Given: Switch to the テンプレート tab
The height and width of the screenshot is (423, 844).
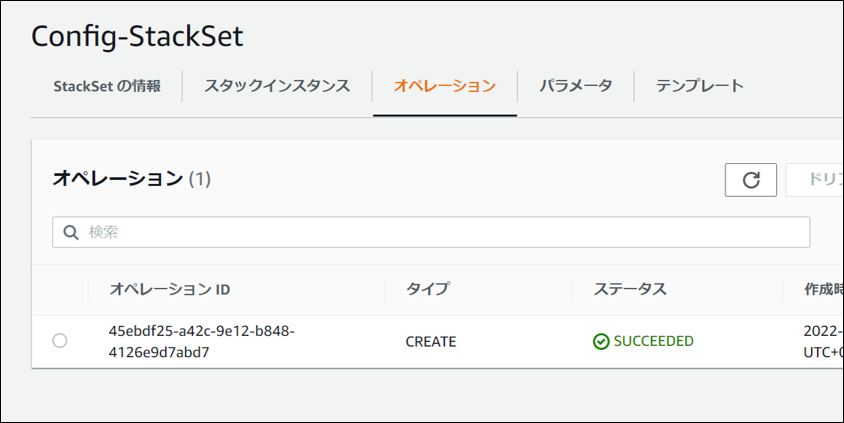Looking at the screenshot, I should click(x=699, y=86).
